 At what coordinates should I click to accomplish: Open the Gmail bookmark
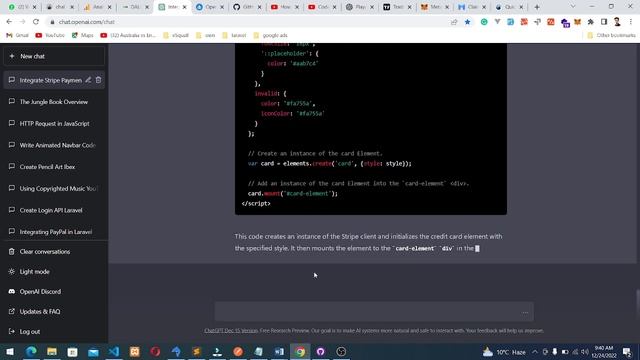pos(17,36)
